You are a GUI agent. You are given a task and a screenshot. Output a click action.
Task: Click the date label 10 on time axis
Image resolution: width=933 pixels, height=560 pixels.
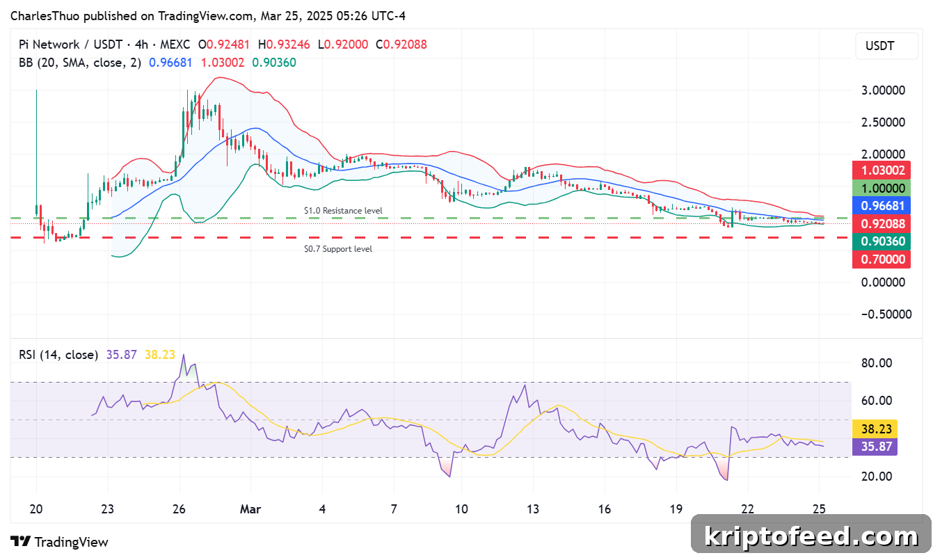click(461, 509)
